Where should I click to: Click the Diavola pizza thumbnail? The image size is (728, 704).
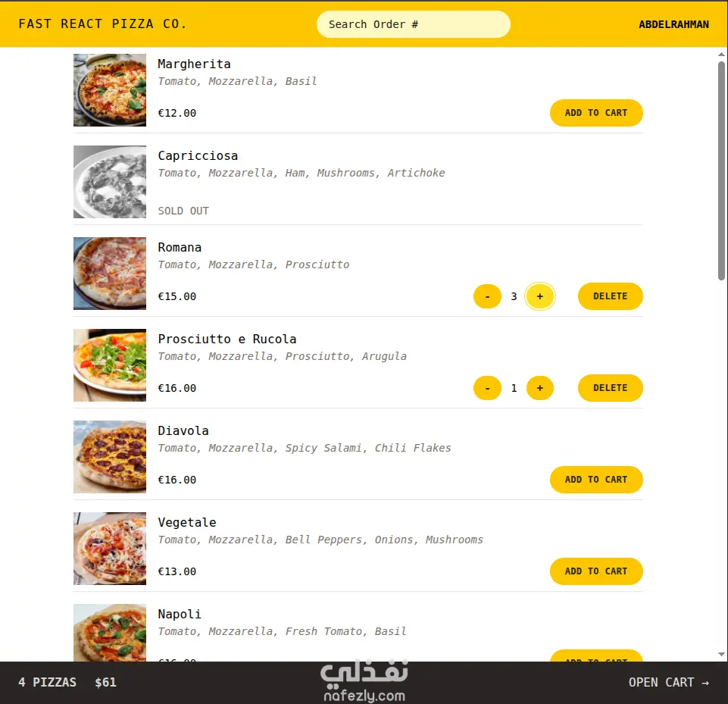(110, 457)
